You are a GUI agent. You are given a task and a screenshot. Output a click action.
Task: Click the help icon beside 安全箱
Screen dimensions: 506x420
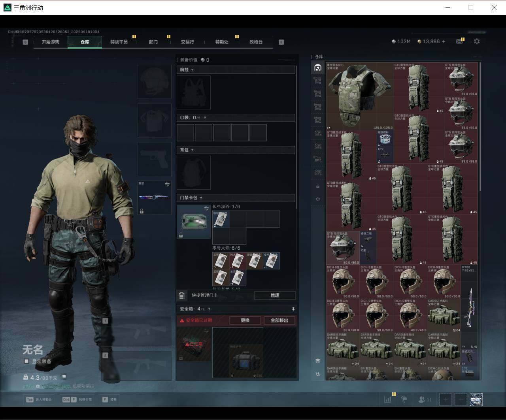click(209, 309)
